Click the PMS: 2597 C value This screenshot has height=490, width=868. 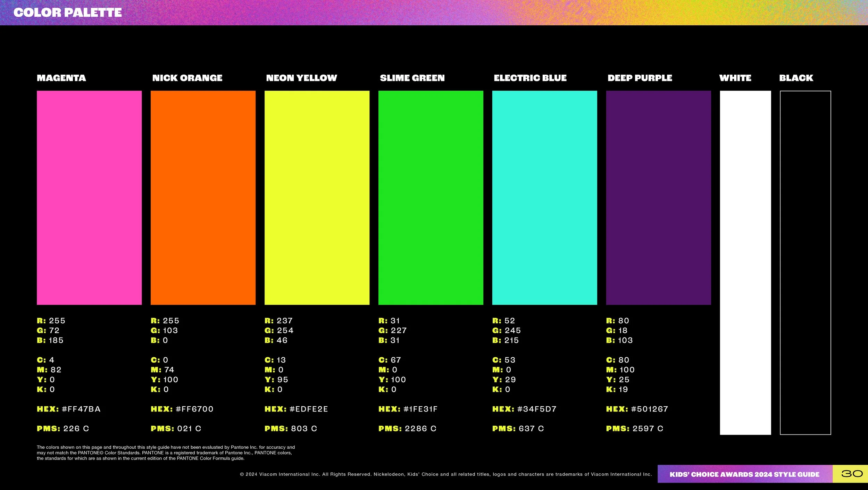tap(635, 429)
